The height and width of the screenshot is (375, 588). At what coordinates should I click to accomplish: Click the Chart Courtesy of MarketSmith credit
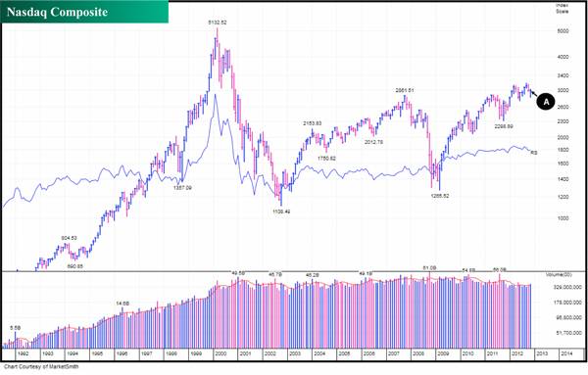[41, 367]
